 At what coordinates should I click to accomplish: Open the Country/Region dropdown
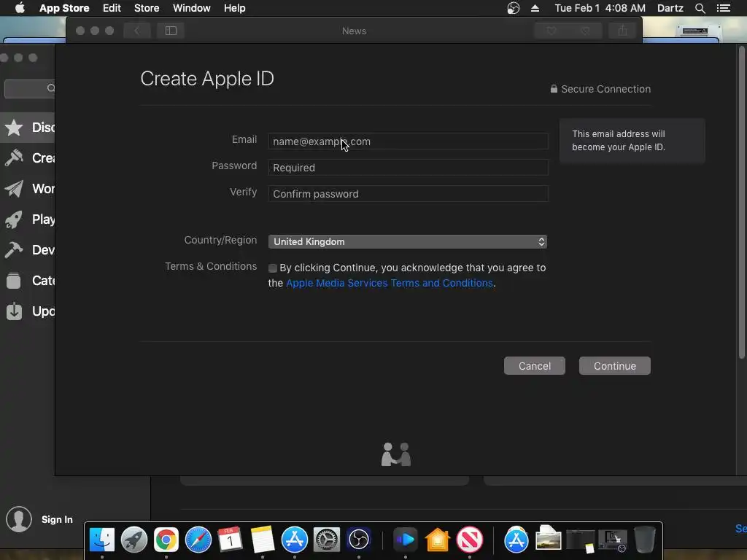coord(407,241)
